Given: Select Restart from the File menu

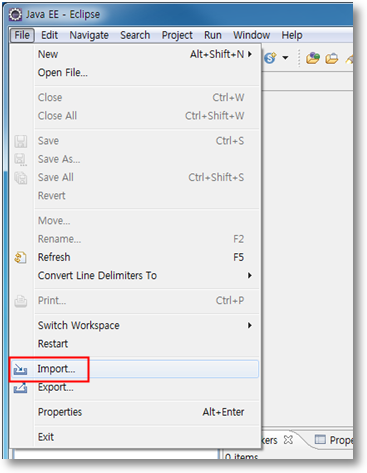Looking at the screenshot, I should coord(135,343).
